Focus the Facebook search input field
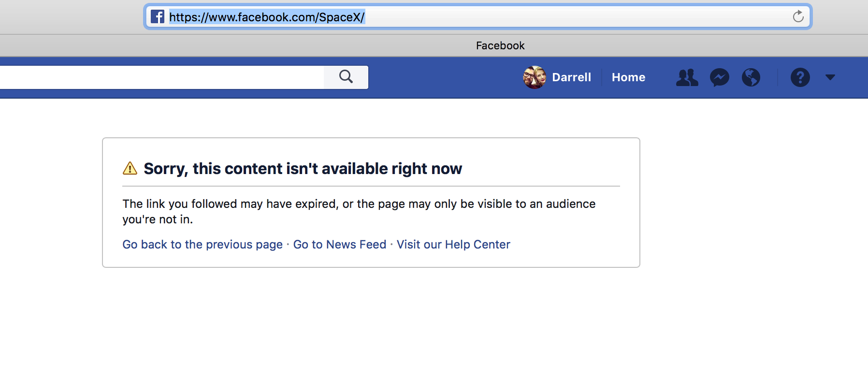 [159, 77]
